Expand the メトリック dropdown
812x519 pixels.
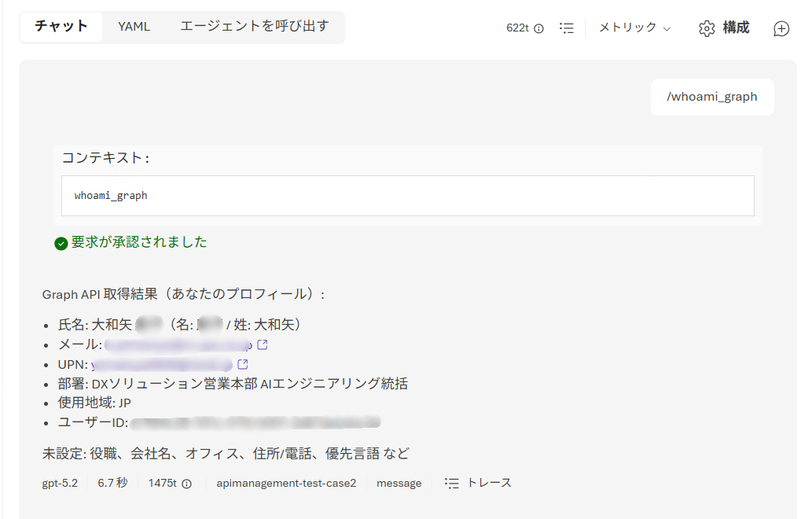[635, 28]
